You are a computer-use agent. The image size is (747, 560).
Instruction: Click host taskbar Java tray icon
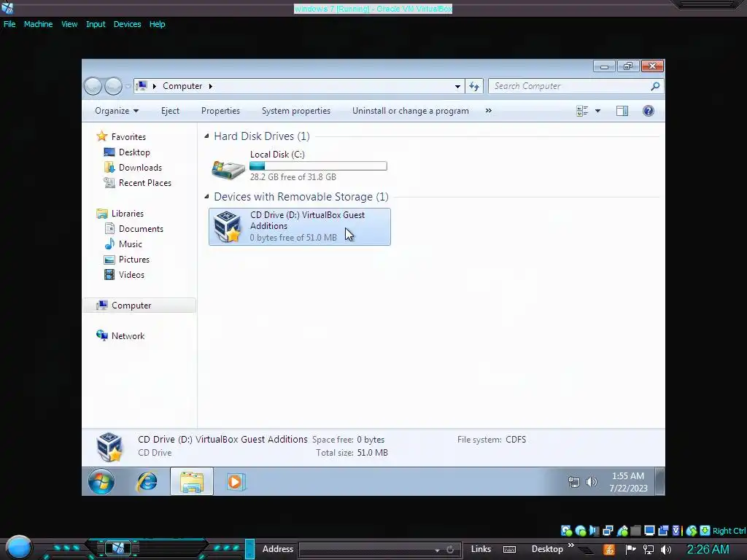[x=609, y=550]
